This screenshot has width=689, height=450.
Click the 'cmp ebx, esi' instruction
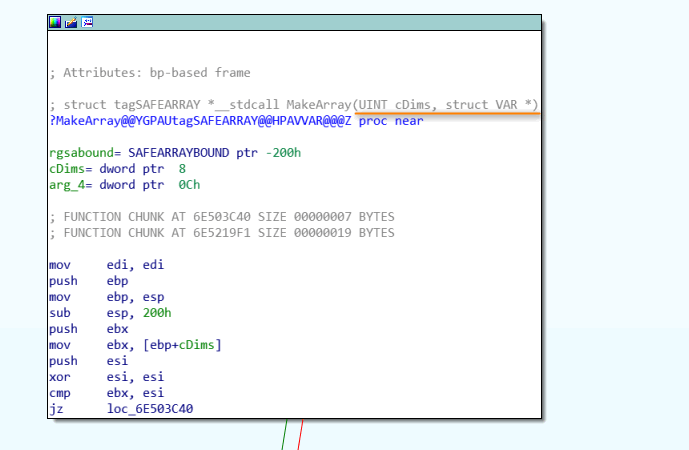[105, 393]
